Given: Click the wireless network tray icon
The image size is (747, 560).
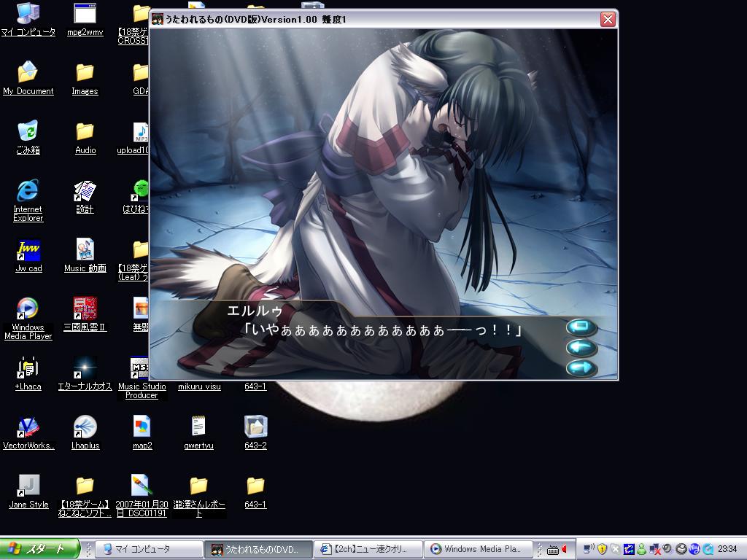Looking at the screenshot, I should [x=589, y=549].
